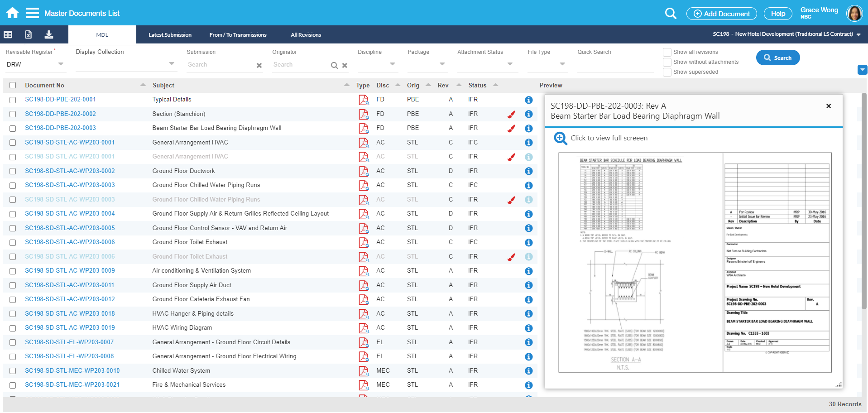
Task: Open document link SC198-SD-STL-AC-WP203-0002
Action: 70,171
